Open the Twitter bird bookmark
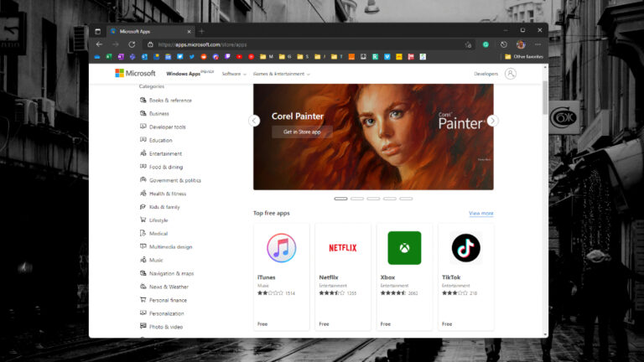Image resolution: width=644 pixels, height=362 pixels. point(192,57)
